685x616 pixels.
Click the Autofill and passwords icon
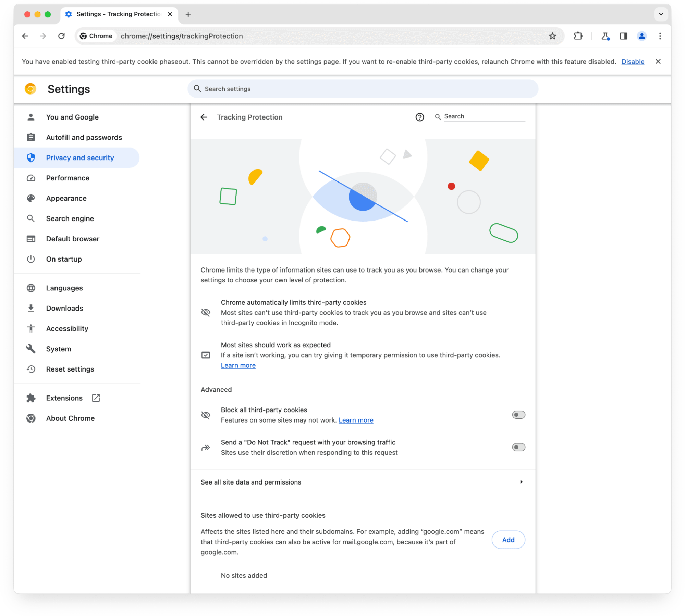click(x=31, y=137)
